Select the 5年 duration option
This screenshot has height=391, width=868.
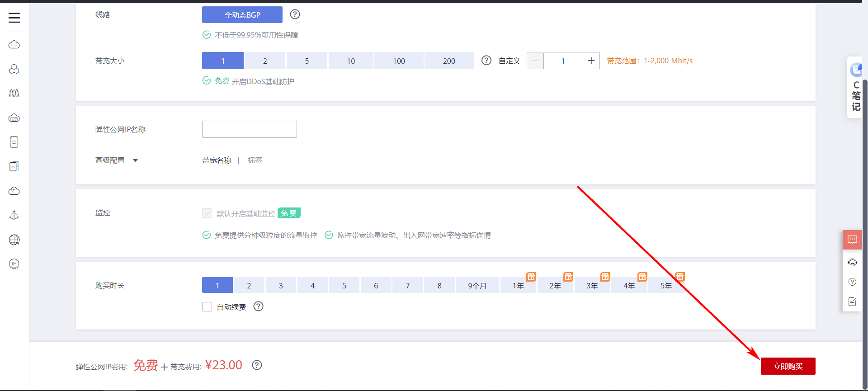click(666, 285)
